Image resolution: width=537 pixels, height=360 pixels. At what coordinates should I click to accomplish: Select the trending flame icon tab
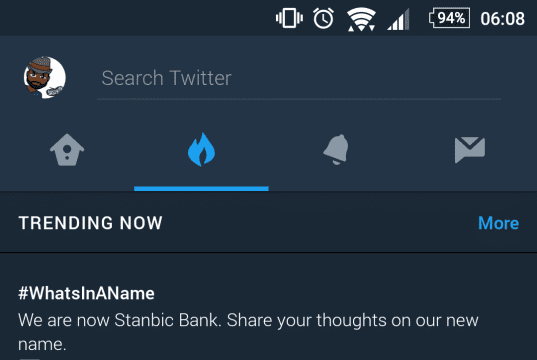pyautogui.click(x=201, y=149)
